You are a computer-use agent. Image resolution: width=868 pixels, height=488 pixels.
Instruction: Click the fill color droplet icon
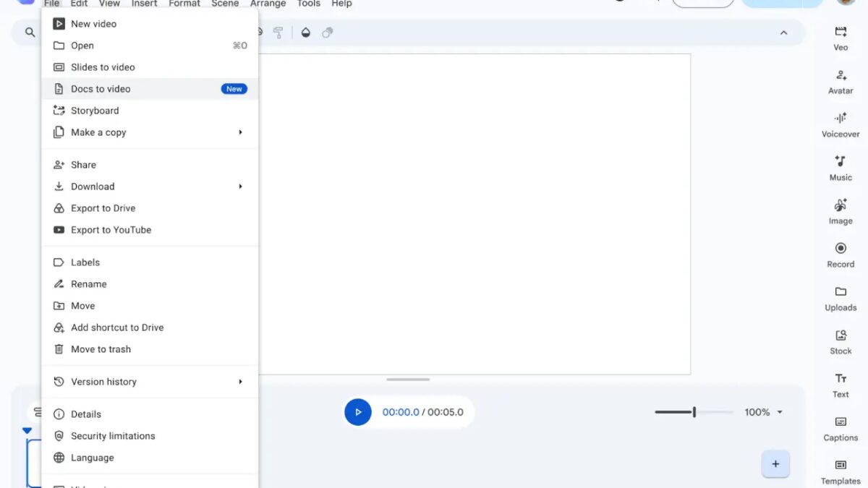tap(305, 33)
